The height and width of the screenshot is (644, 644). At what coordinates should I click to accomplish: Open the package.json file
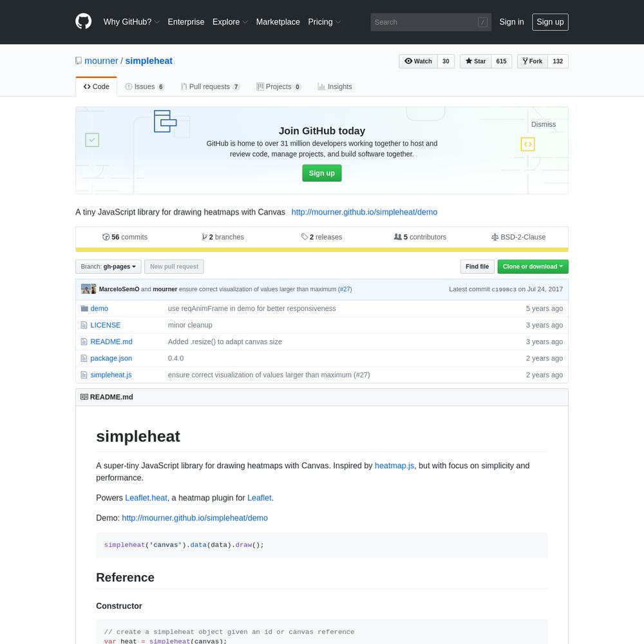111,359
